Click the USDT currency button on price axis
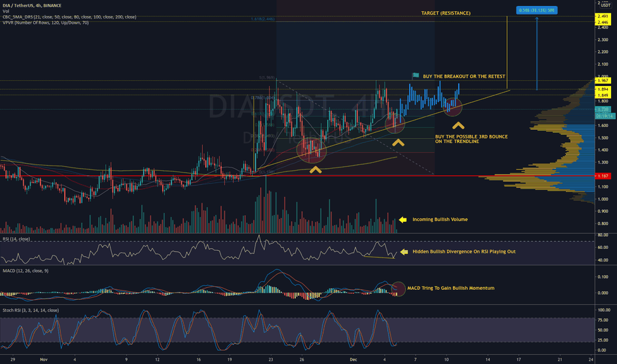The image size is (617, 364). (605, 5)
